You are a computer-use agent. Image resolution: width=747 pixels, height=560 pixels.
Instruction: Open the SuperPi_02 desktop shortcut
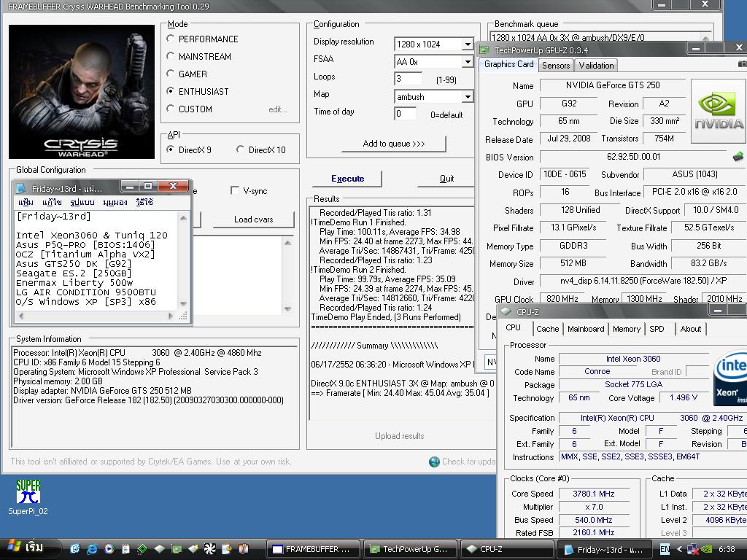(x=28, y=493)
